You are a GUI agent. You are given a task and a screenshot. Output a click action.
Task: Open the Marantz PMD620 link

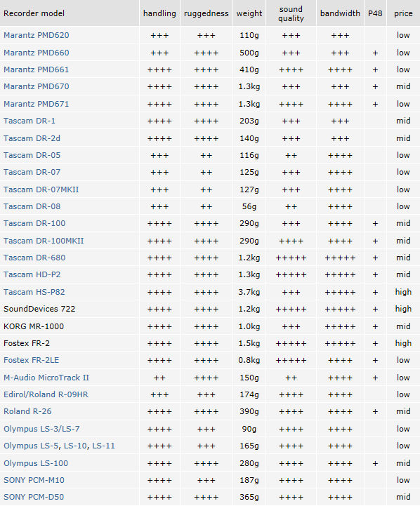click(36, 35)
